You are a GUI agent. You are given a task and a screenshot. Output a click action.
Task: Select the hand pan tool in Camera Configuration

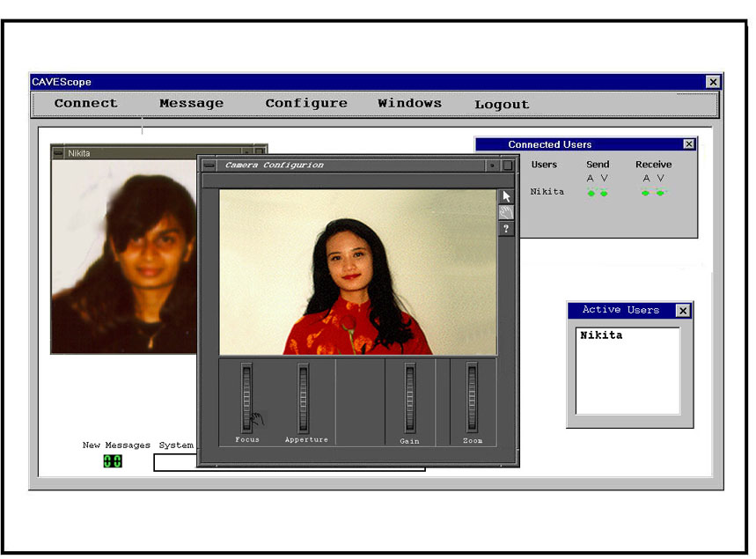coord(506,212)
